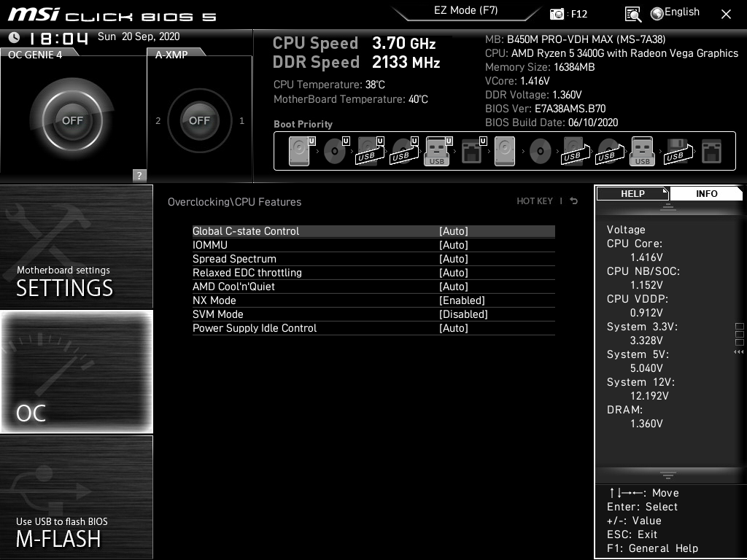Select the legacy CD/DVD boot icon
Screen dimensions: 747x560
click(541, 152)
